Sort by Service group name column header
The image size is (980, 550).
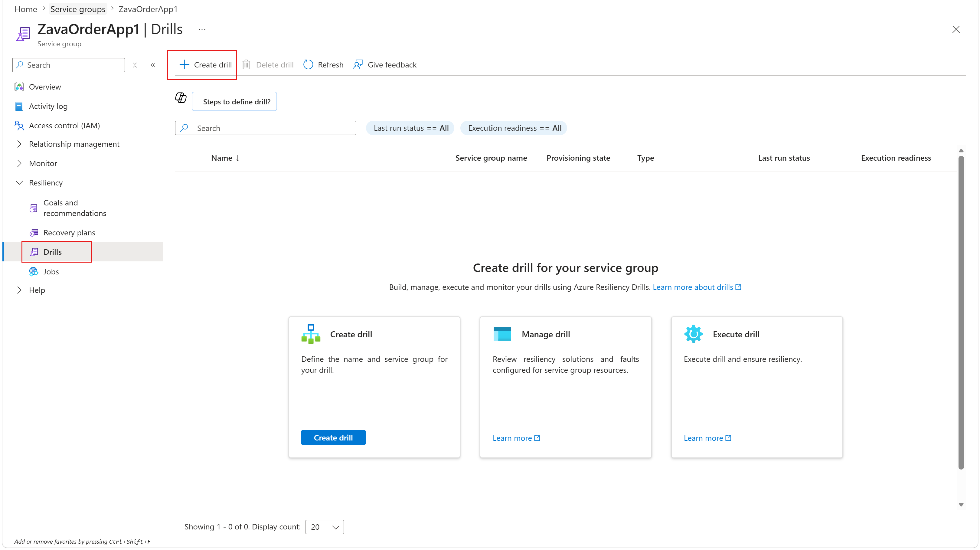pyautogui.click(x=491, y=158)
